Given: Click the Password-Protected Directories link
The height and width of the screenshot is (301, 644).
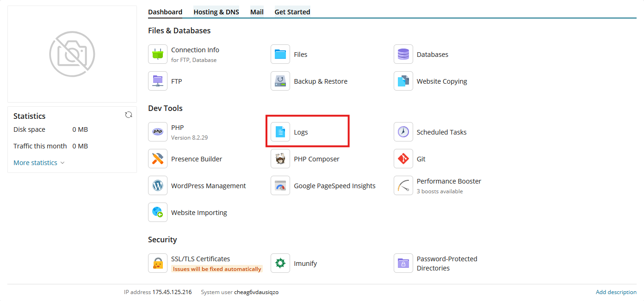Looking at the screenshot, I should click(x=447, y=264).
